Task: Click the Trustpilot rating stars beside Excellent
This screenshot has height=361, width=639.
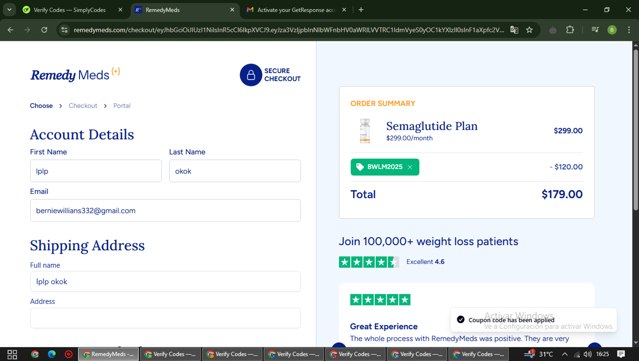Action: 369,262
